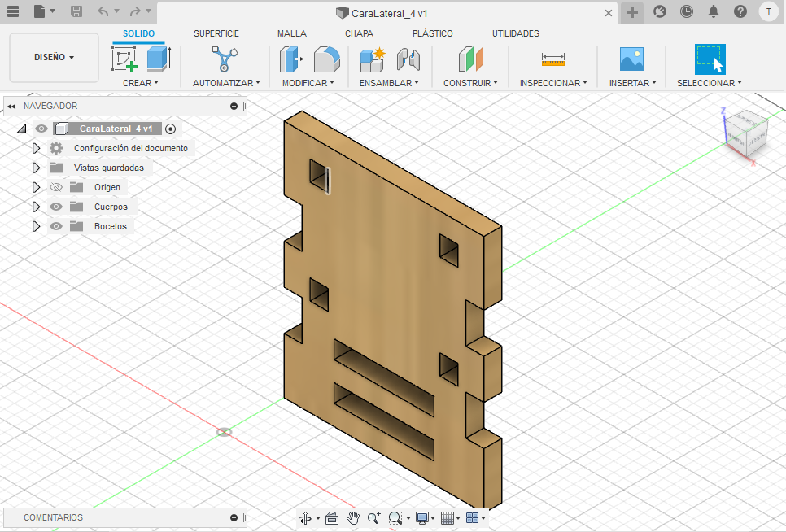Switch to the PLÁSTICO tab
Viewport: 786px width, 532px height.
click(433, 33)
